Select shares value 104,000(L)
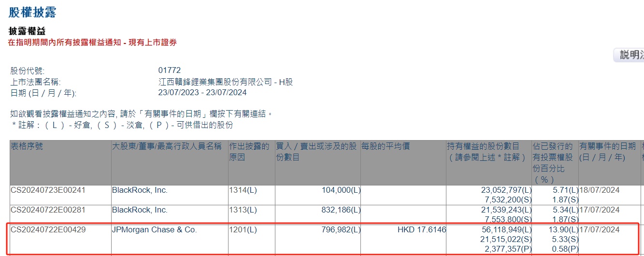 (x=341, y=190)
